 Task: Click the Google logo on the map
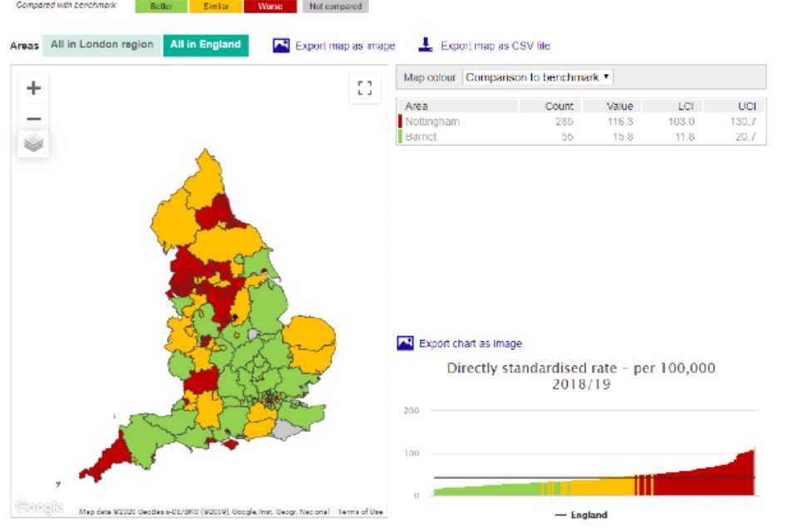(x=38, y=507)
